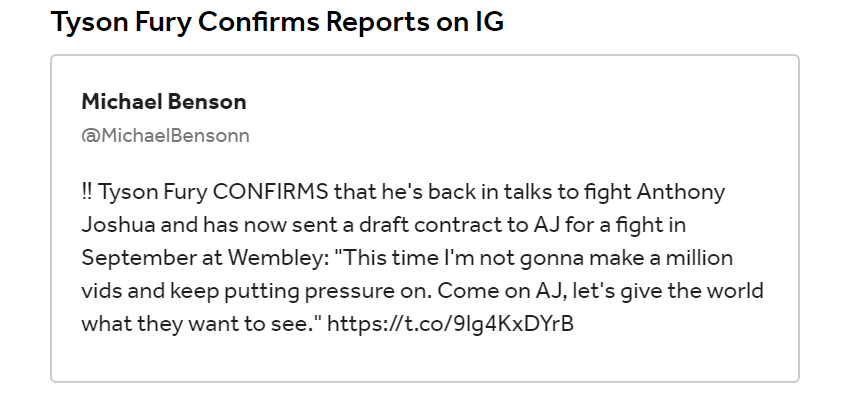The height and width of the screenshot is (406, 843).
Task: Click the word Joshua starting second line
Action: pyautogui.click(x=118, y=225)
